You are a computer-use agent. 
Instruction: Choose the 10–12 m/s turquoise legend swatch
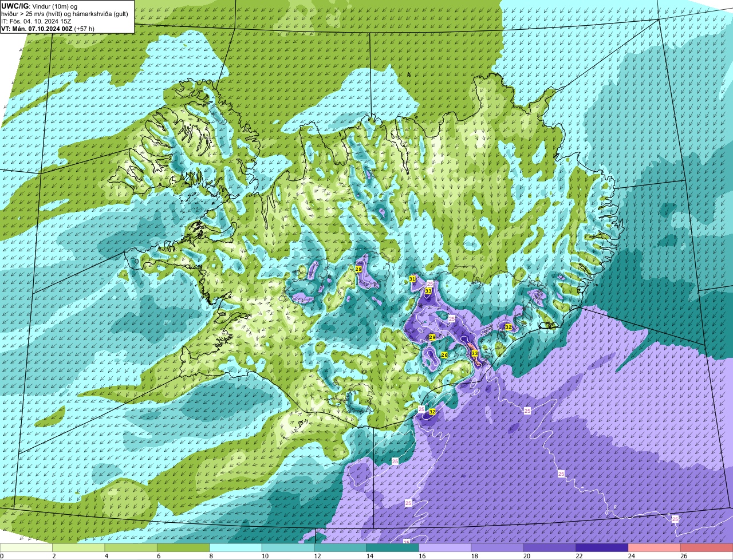288,547
